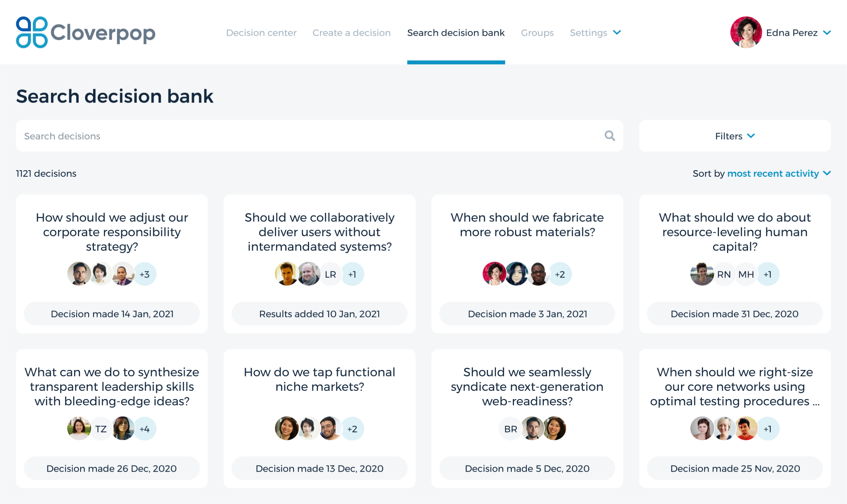
Task: Change sort by most recent activity
Action: tap(778, 173)
